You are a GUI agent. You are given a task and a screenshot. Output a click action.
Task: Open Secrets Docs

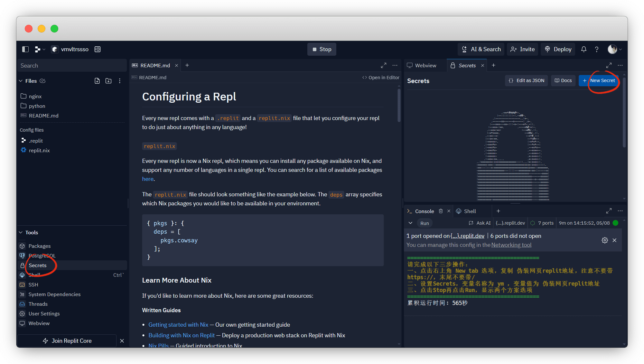563,80
